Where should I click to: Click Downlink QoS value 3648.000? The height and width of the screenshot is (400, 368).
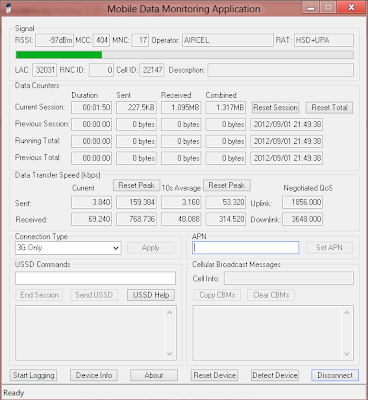(x=302, y=219)
